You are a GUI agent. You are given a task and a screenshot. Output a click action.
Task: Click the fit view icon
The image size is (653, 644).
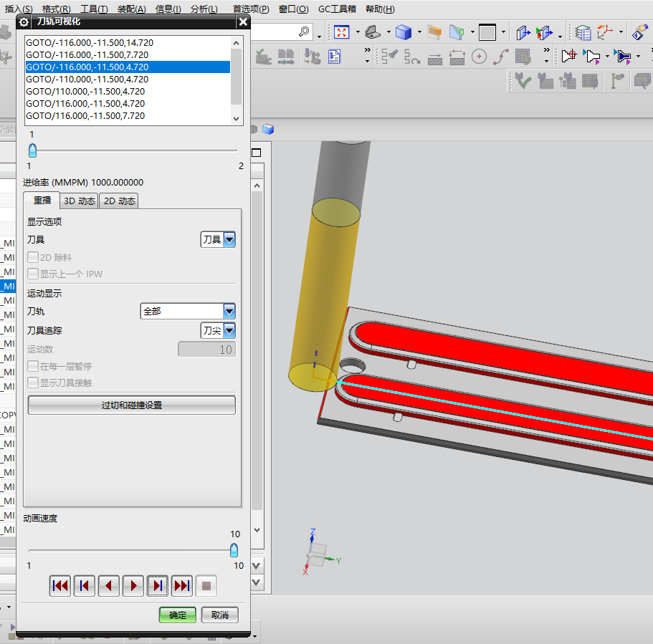tap(341, 32)
